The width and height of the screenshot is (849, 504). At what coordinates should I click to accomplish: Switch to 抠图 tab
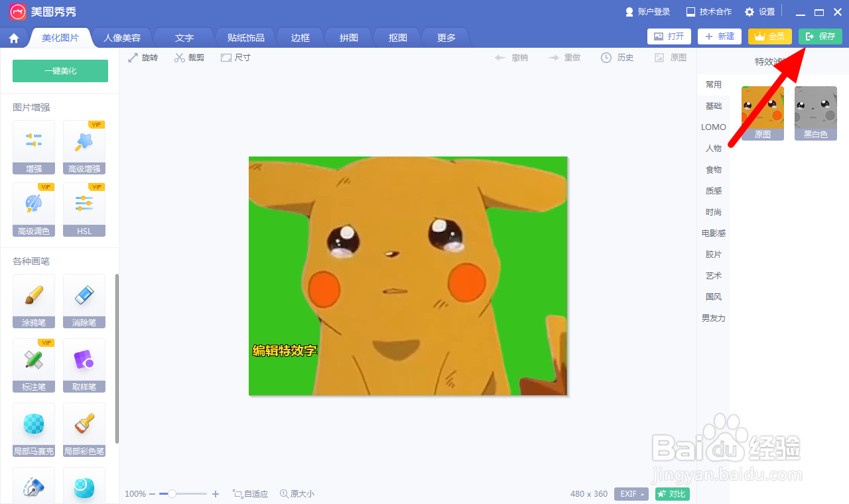point(398,38)
